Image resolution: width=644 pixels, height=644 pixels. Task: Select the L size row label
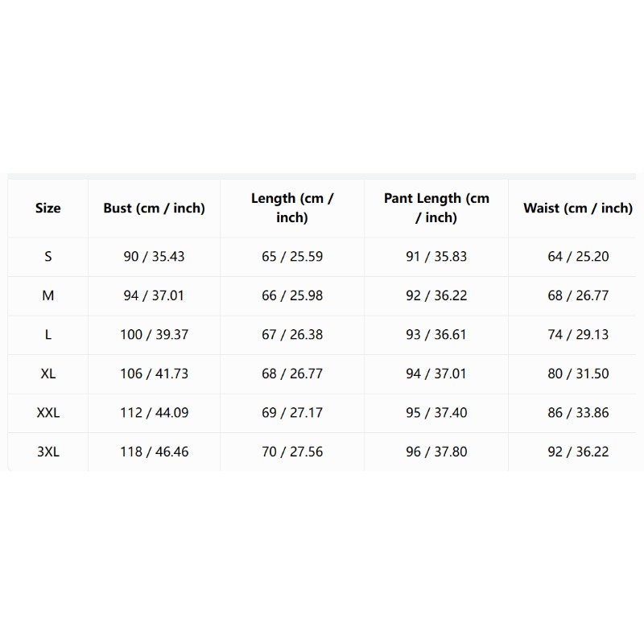(x=48, y=335)
